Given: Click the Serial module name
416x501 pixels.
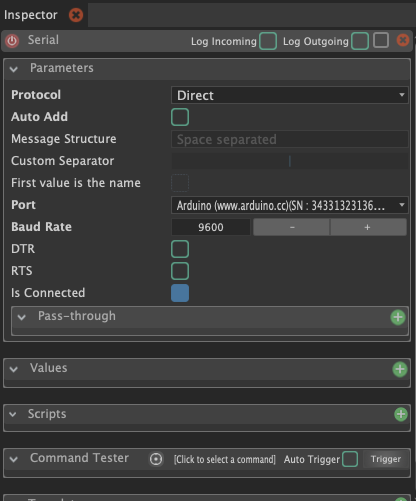Looking at the screenshot, I should pos(43,40).
